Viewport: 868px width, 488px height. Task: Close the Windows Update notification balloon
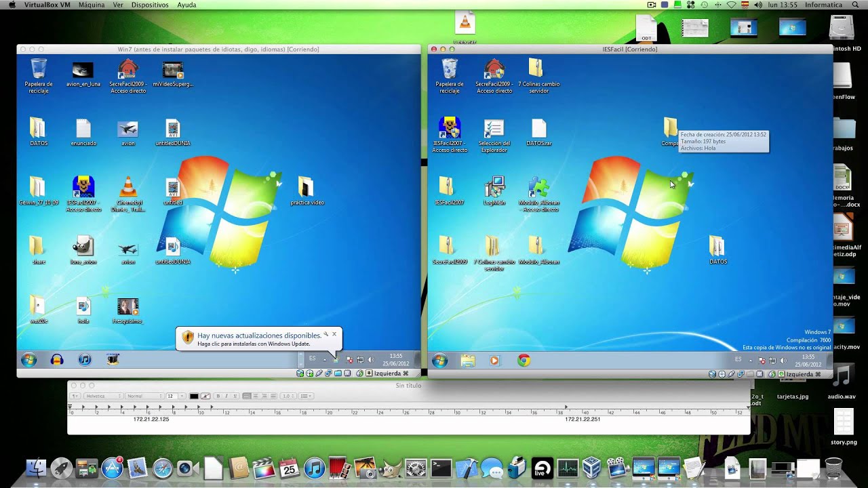pos(334,334)
